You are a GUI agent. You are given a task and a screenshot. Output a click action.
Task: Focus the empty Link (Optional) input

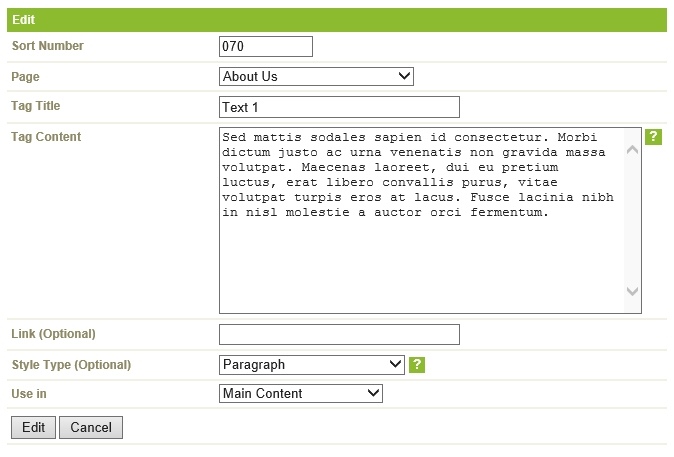tap(339, 334)
